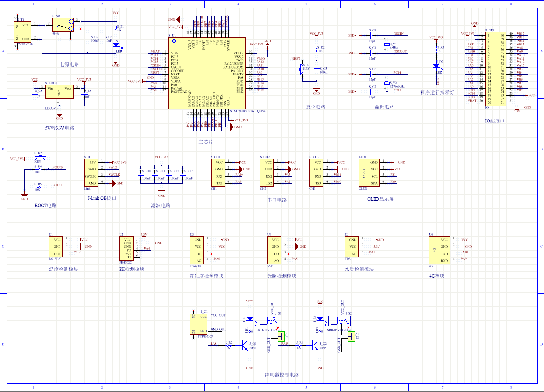
Task: Select the green terminal block J_J1
Action: point(281,336)
